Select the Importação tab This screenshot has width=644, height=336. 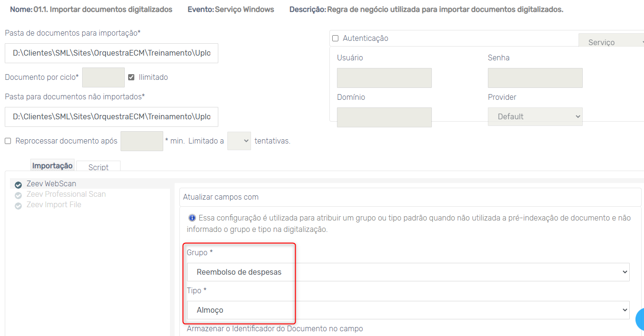pyautogui.click(x=52, y=165)
